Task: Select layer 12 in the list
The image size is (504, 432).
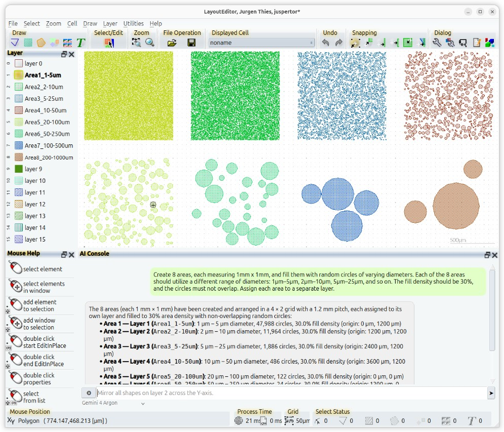Action: (41, 204)
